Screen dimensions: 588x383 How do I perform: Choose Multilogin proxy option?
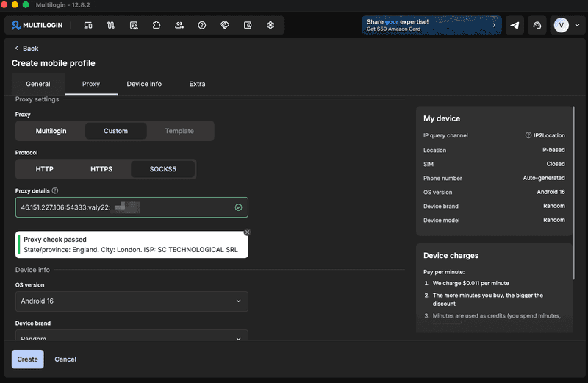click(51, 131)
